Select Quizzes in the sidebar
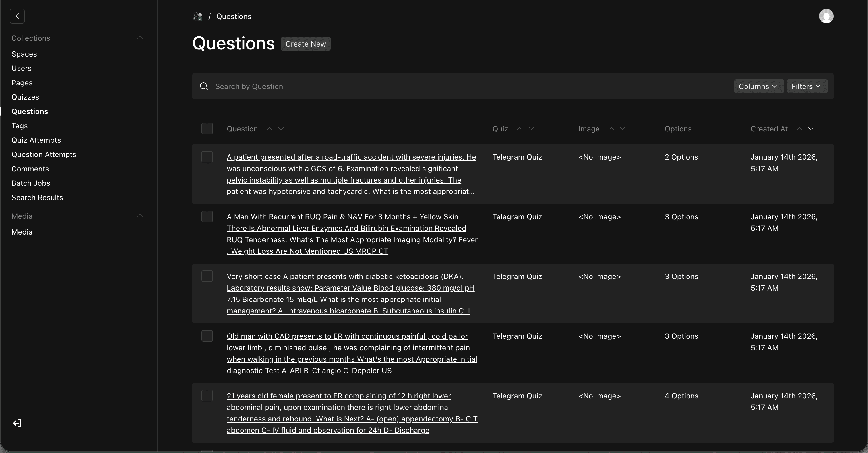 [x=25, y=97]
